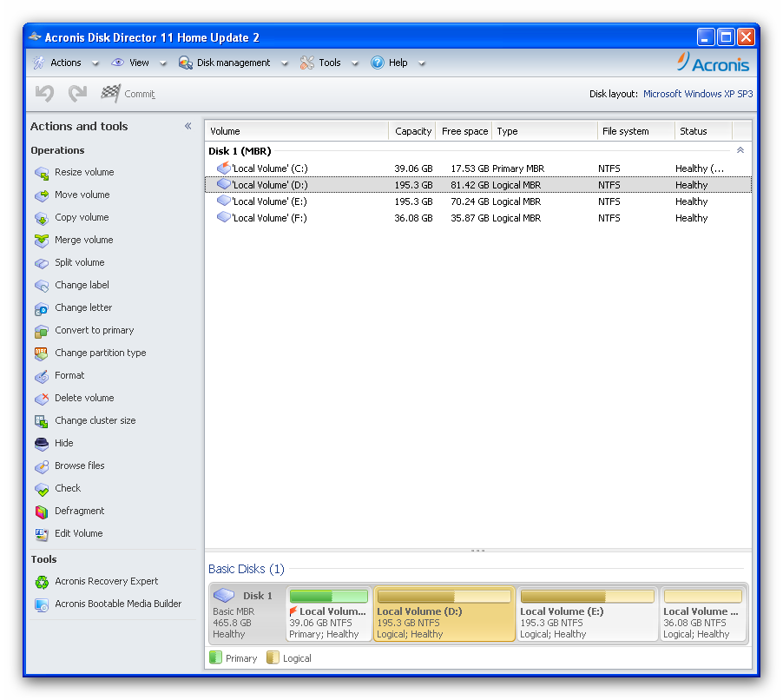This screenshot has width=783, height=700.
Task: Click the Convert to primary icon
Action: (42, 331)
